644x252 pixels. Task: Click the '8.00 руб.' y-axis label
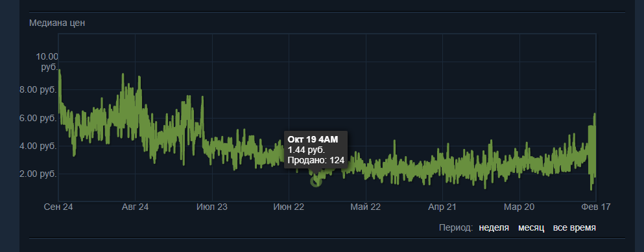38,89
